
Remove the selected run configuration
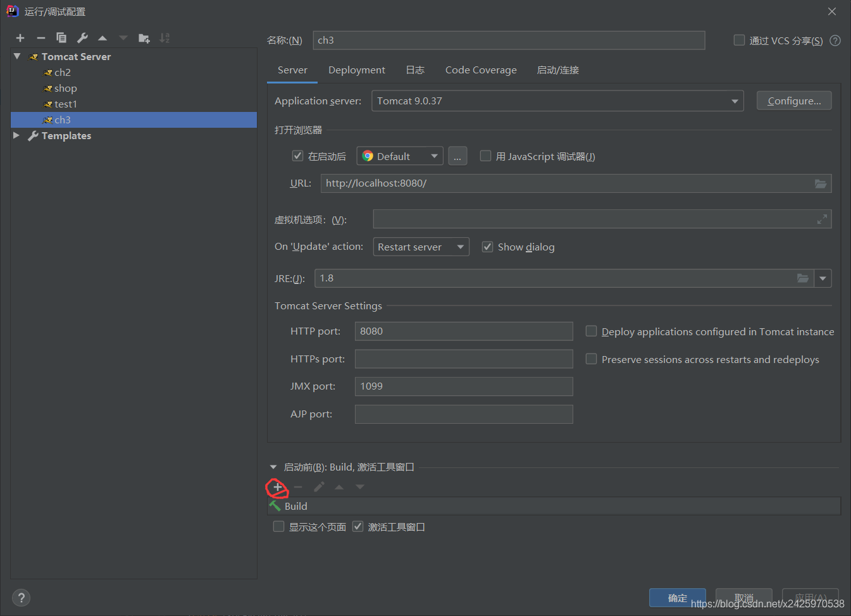pos(41,38)
